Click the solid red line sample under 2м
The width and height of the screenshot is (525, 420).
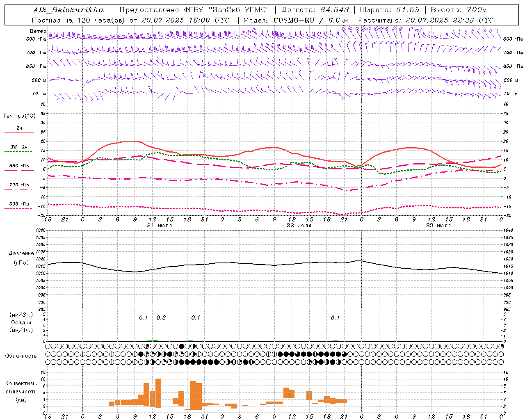(19, 133)
